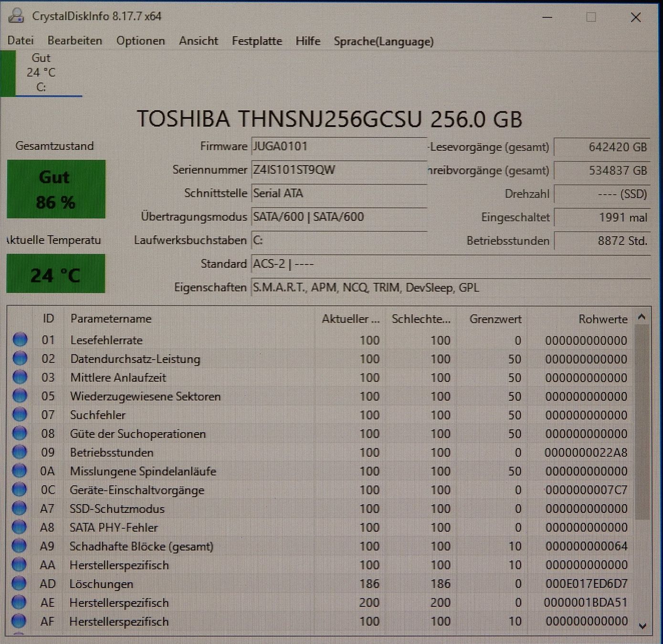The height and width of the screenshot is (644, 663).
Task: Click raw value 0000000007C7 of Geräte-Einschaltvorgänge
Action: [x=586, y=490]
